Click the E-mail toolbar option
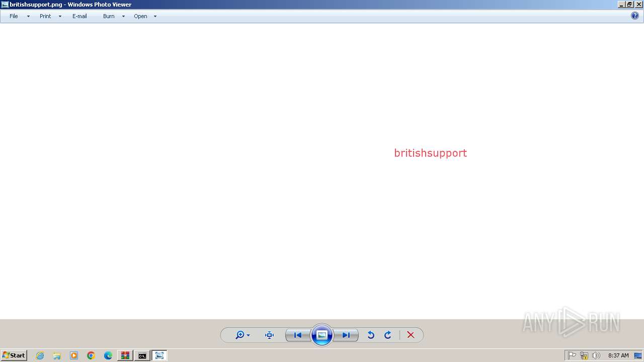The width and height of the screenshot is (644, 362). (x=79, y=16)
